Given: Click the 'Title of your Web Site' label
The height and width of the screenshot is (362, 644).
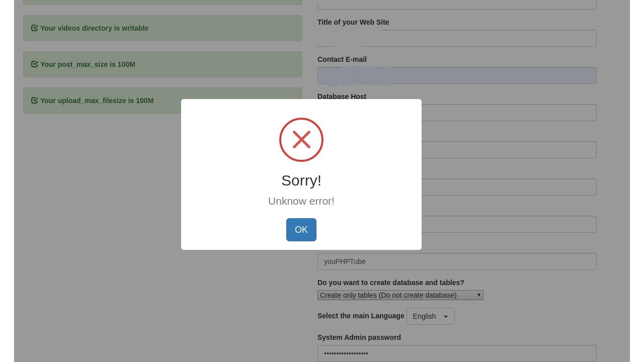Looking at the screenshot, I should pos(353,22).
